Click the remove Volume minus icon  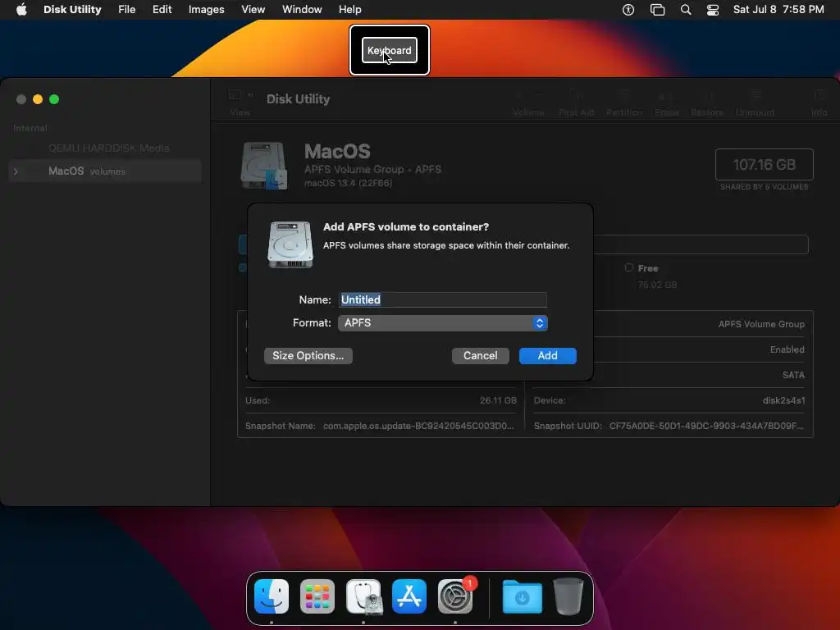(x=538, y=95)
